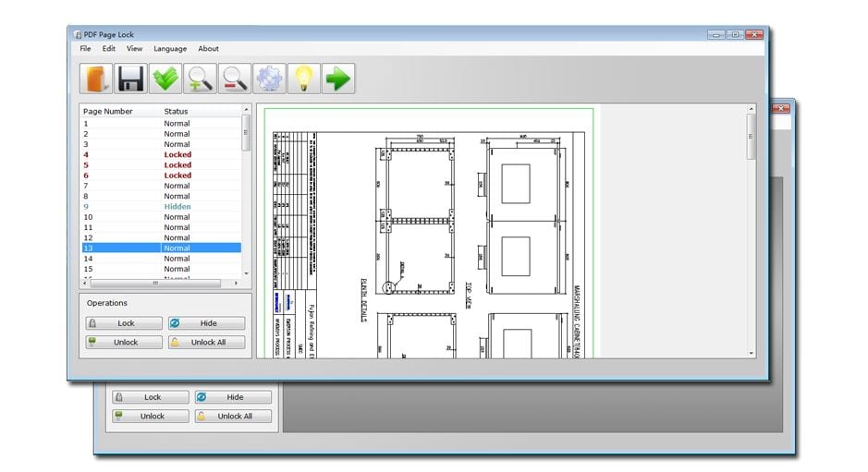The image size is (868, 472).
Task: Zoom out with the magnifier minus icon
Action: 235,78
